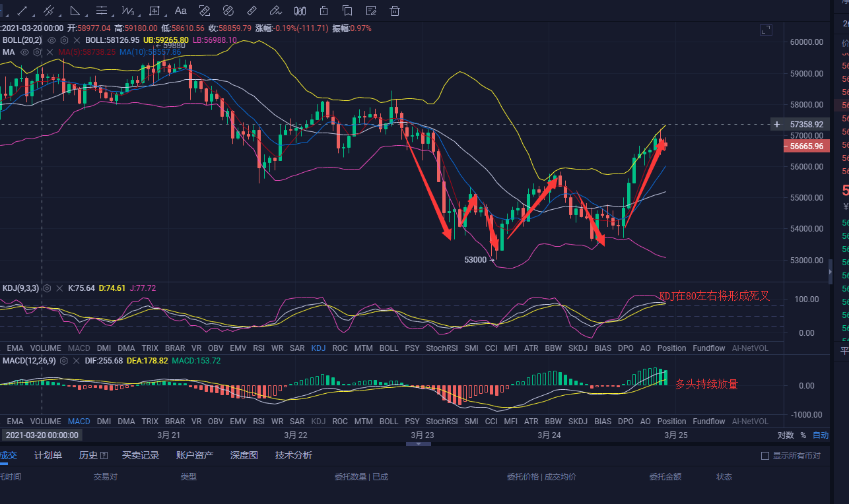This screenshot has height=504, width=849.
Task: Switch KDJ panel to RSI indicator
Action: [x=259, y=348]
